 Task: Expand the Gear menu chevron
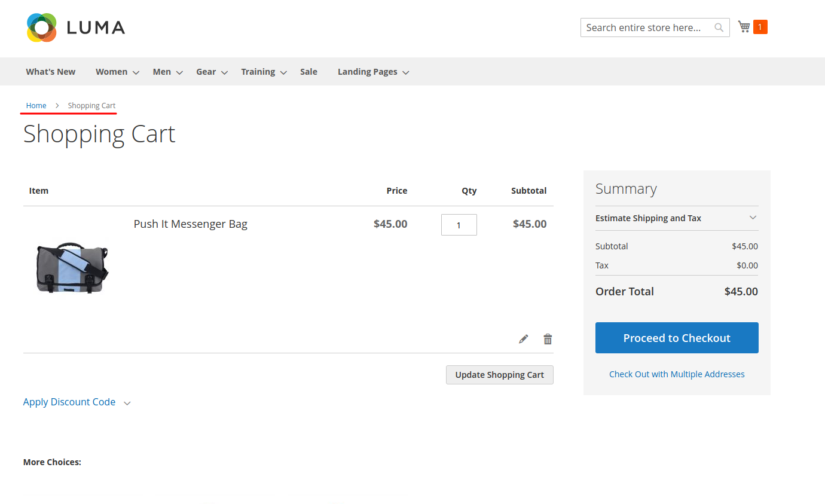[x=224, y=72]
